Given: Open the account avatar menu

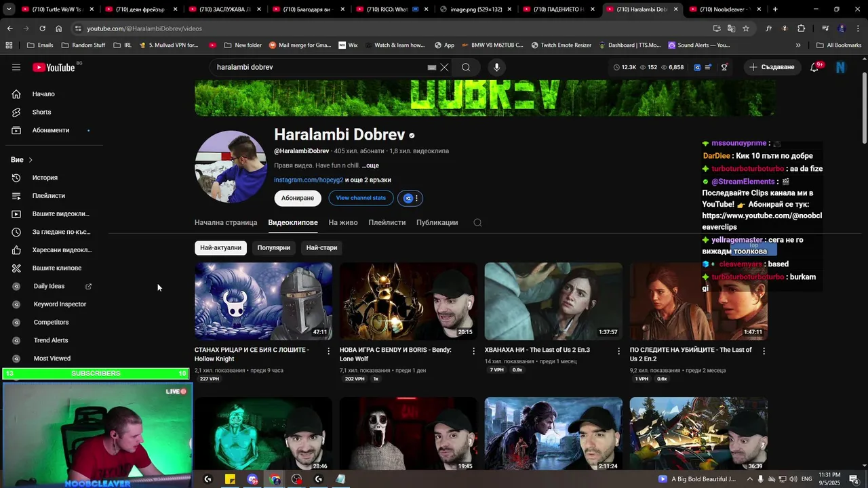Looking at the screenshot, I should click(841, 67).
